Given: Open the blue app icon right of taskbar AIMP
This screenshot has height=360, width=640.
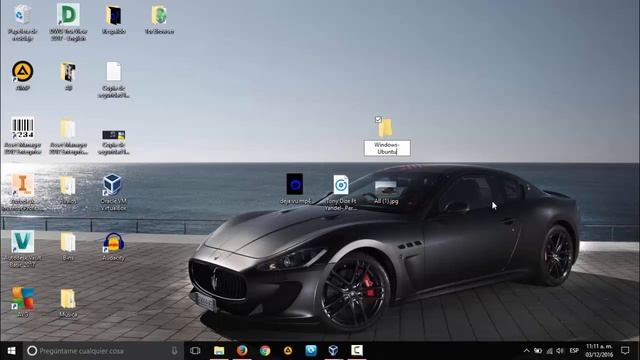Looking at the screenshot, I should click(311, 351).
